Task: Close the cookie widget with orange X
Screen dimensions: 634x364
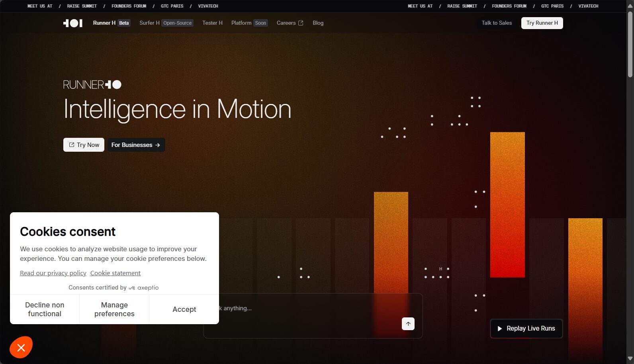Action: pyautogui.click(x=21, y=348)
